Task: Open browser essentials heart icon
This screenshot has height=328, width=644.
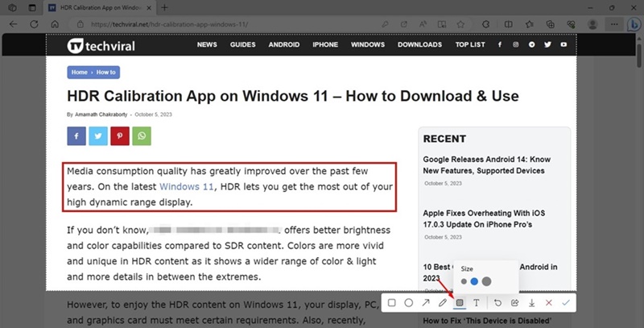Action: tap(571, 24)
